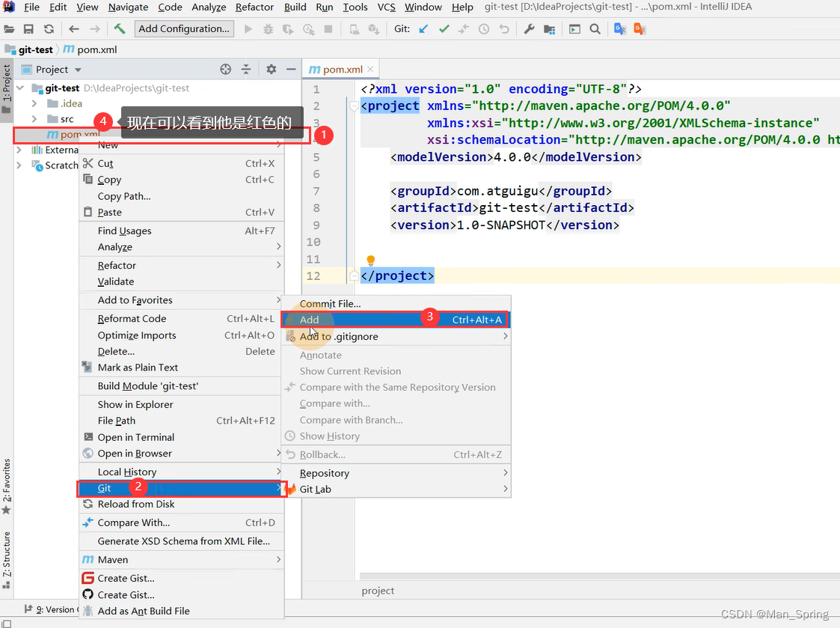
Task: Open Local History submenu
Action: [x=181, y=472]
